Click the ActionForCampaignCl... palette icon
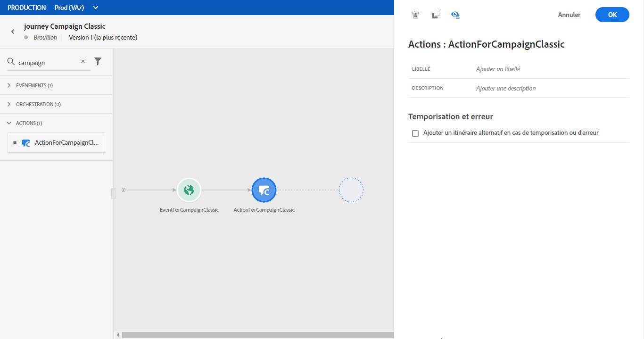 [26, 143]
